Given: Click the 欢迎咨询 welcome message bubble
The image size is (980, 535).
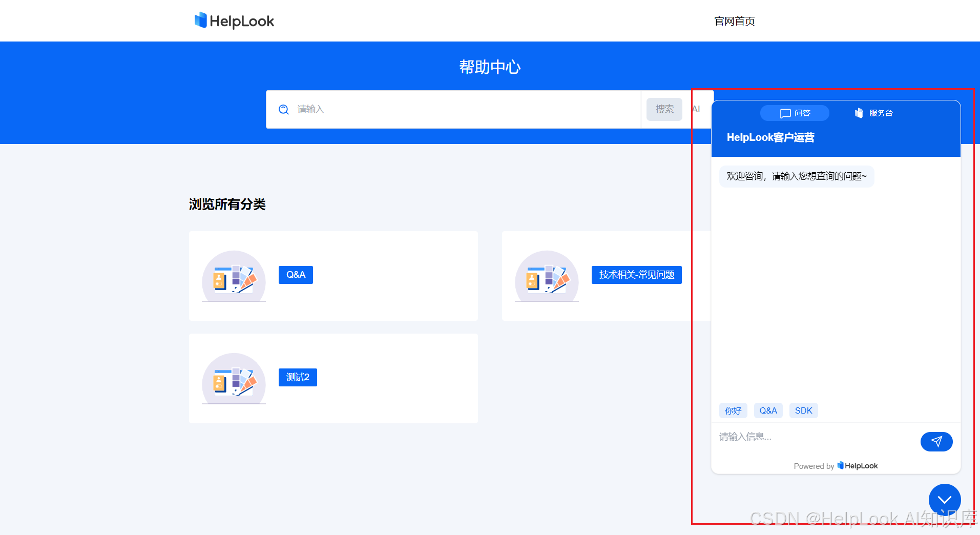Looking at the screenshot, I should point(797,176).
